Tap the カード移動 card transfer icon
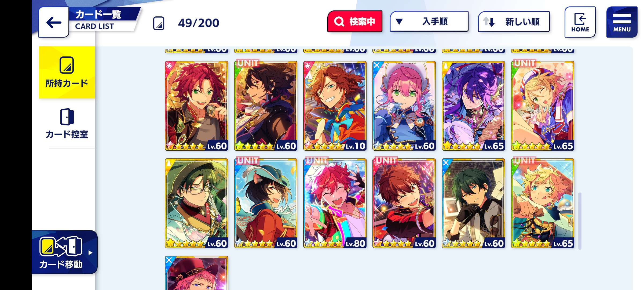Viewport: 644px width, 290px height. (x=61, y=246)
